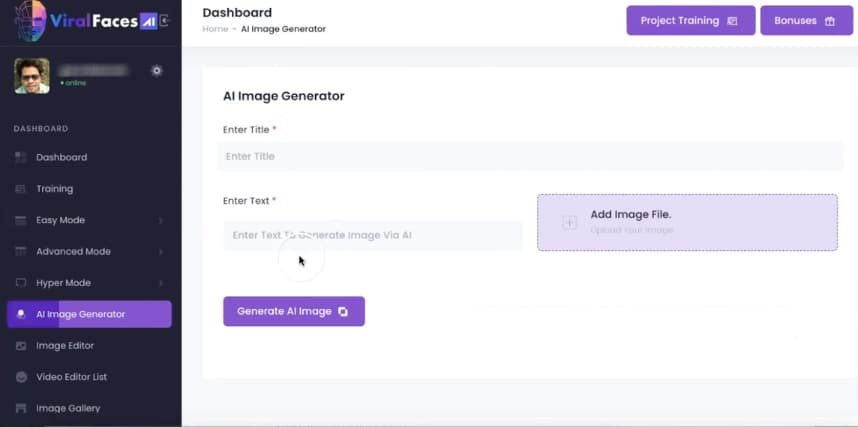Click the Hyper Mode sidebar icon
This screenshot has height=427, width=858.
[x=21, y=283]
